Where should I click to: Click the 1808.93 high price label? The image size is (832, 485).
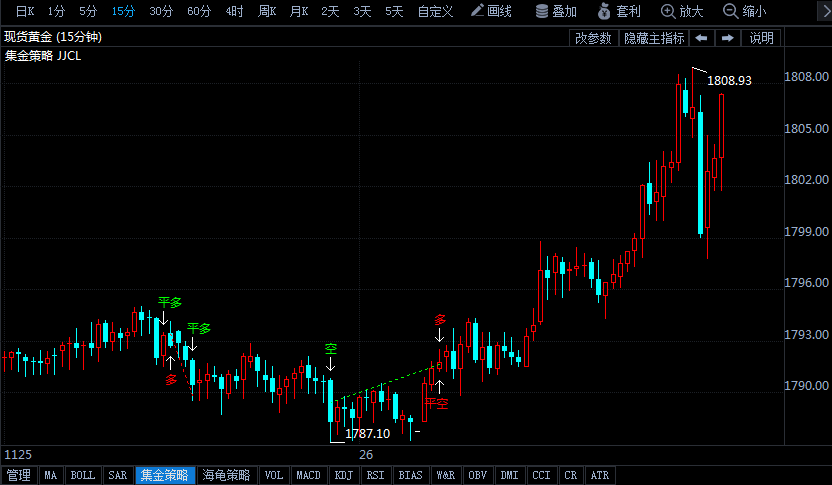point(730,81)
